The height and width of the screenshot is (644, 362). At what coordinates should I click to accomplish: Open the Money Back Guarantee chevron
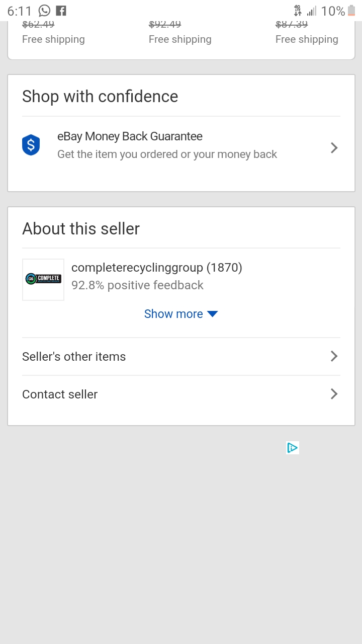pyautogui.click(x=334, y=147)
